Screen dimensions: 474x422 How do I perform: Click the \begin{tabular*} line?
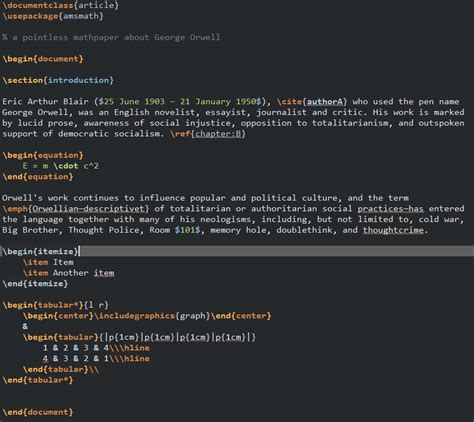[55, 305]
